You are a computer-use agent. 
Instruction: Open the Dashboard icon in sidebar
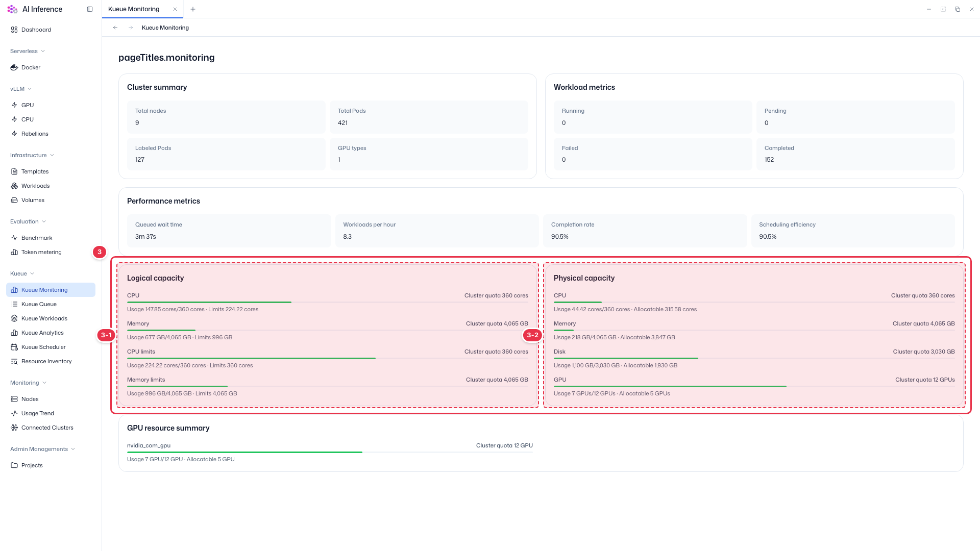(14, 30)
